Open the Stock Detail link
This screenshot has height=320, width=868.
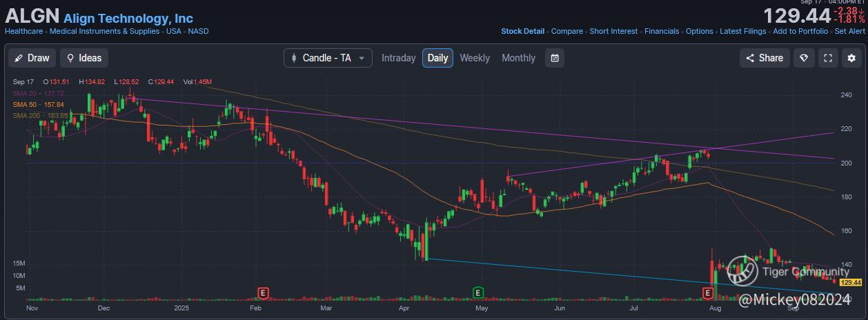point(522,31)
